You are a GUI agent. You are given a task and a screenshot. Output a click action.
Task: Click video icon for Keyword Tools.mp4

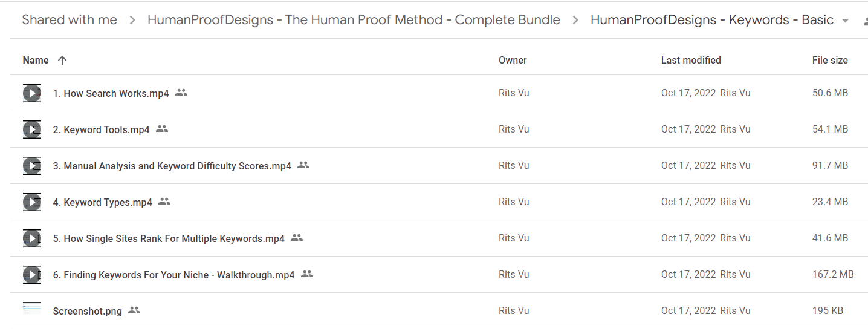coord(32,129)
